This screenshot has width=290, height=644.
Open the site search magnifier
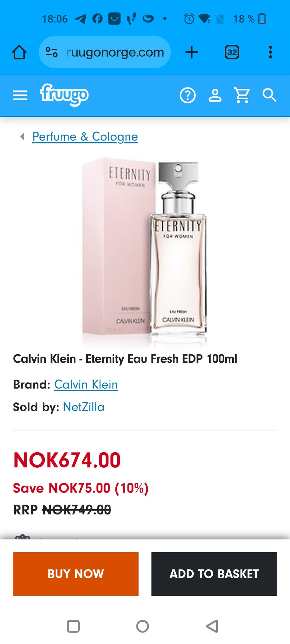(269, 95)
